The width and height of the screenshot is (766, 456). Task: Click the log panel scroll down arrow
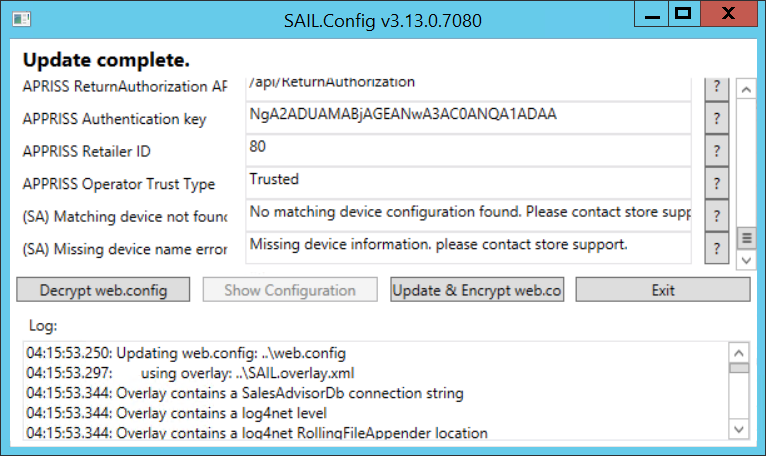point(739,430)
